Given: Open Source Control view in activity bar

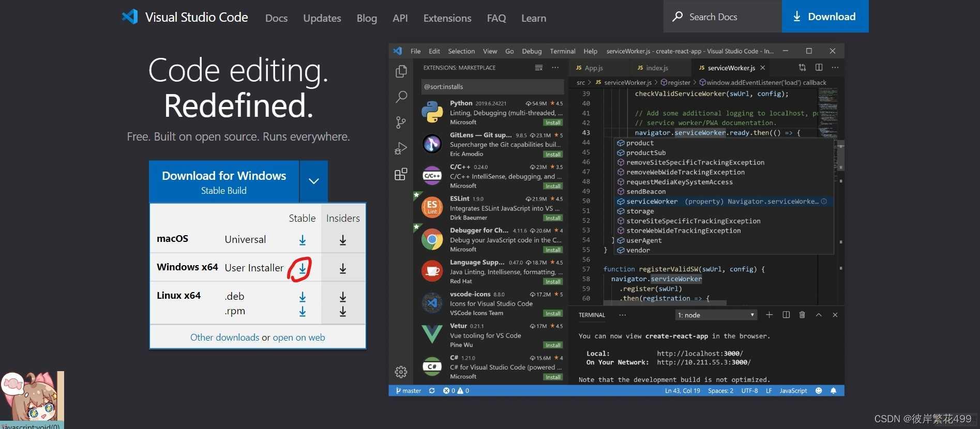Looking at the screenshot, I should [x=401, y=122].
